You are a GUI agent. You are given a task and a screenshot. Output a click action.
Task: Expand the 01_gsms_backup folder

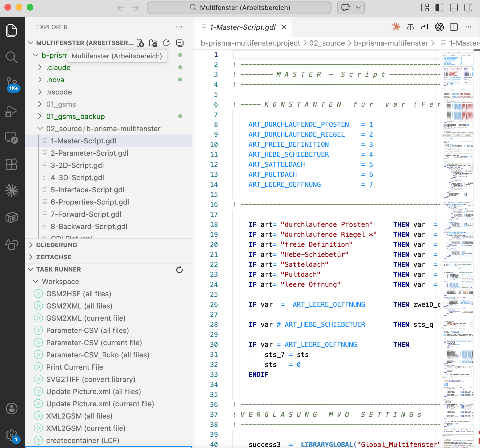tap(75, 116)
